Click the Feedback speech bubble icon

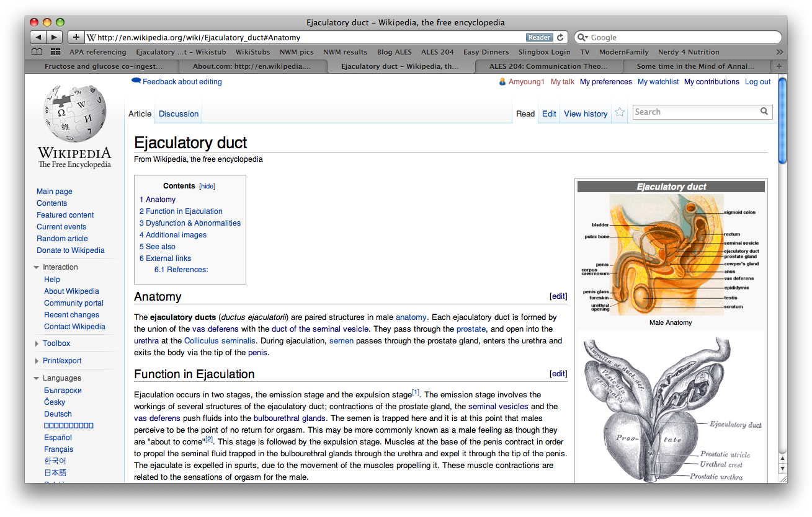point(136,81)
